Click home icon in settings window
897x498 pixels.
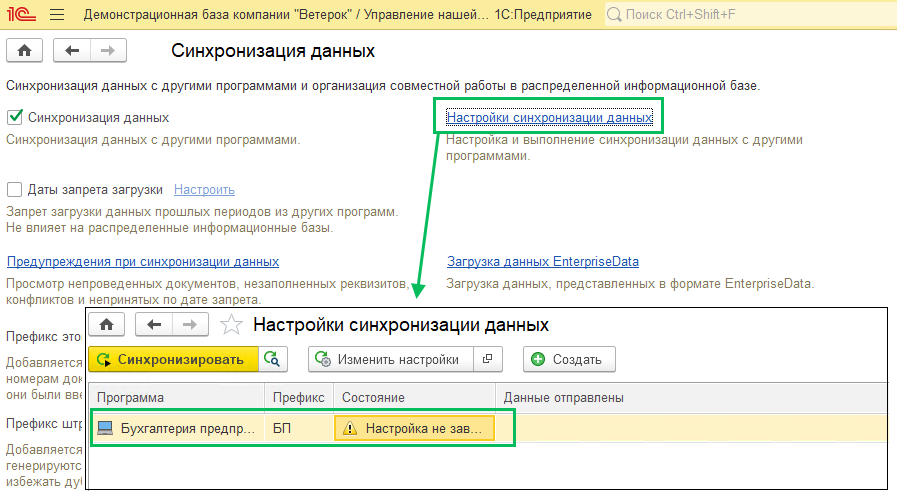click(x=106, y=325)
